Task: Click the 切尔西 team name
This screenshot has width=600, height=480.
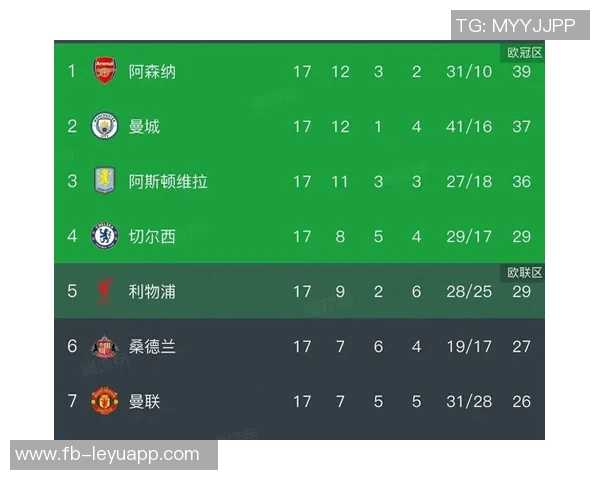Action: click(152, 237)
